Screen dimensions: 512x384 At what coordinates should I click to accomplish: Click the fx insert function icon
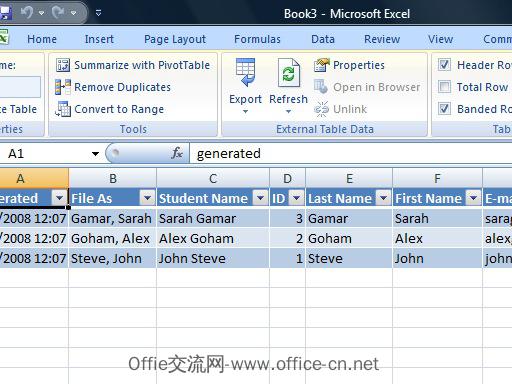coord(177,153)
